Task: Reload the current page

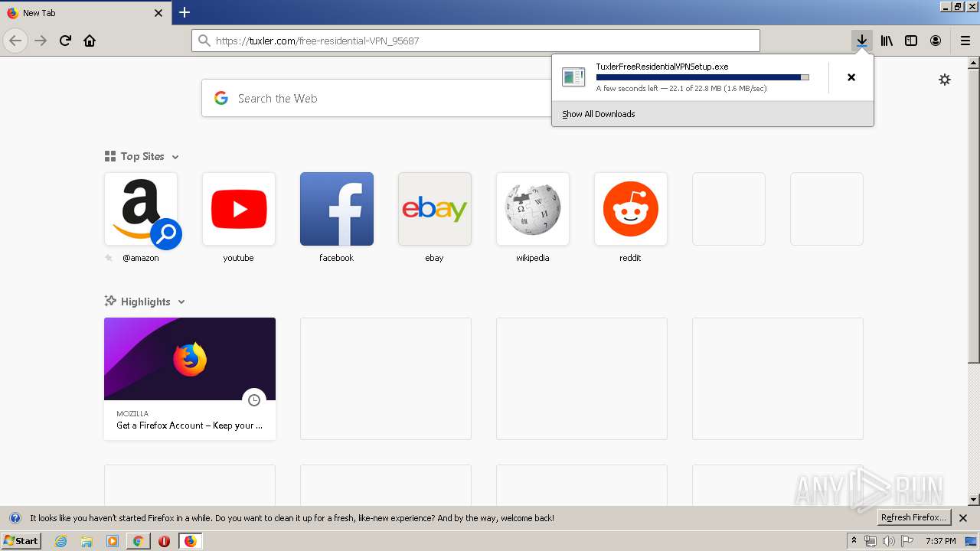Action: pyautogui.click(x=65, y=41)
